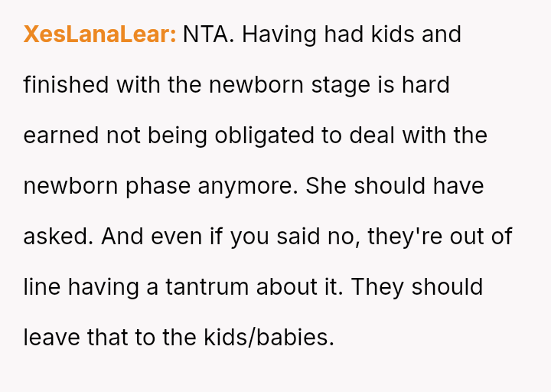Click the word "finished" on the second line
The width and height of the screenshot is (551, 392).
(x=67, y=85)
